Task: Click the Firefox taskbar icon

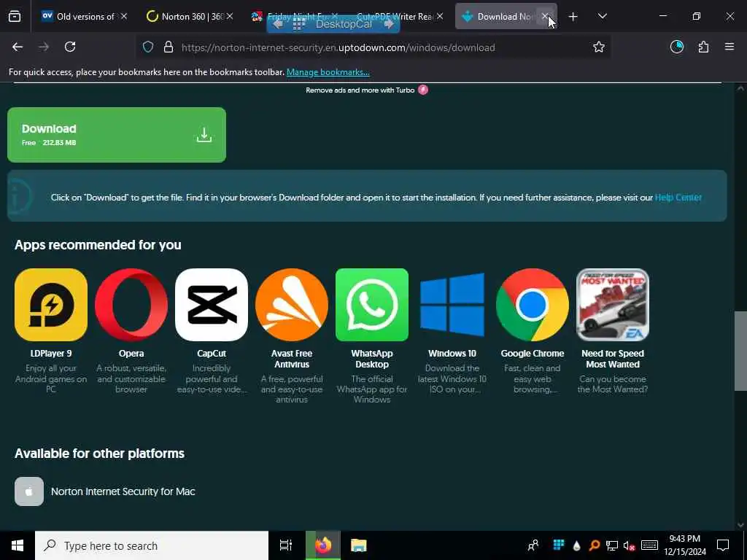Action: (323, 545)
